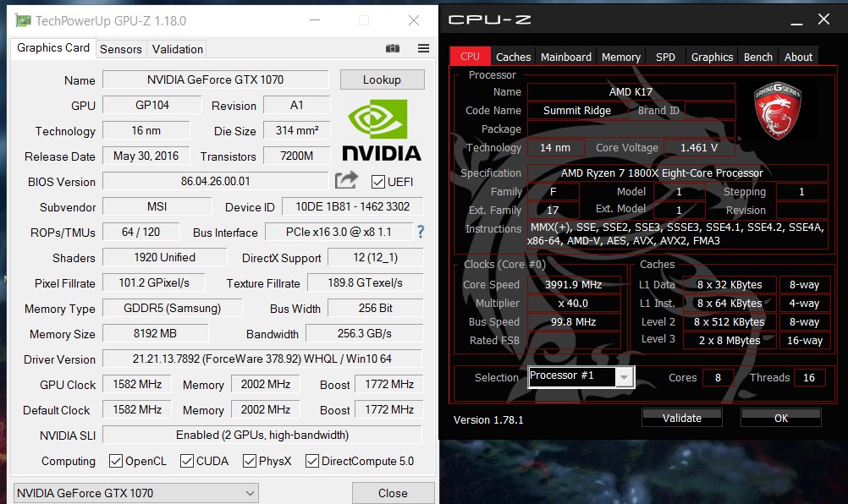Select the CPU tab in CPU-Z

[470, 56]
